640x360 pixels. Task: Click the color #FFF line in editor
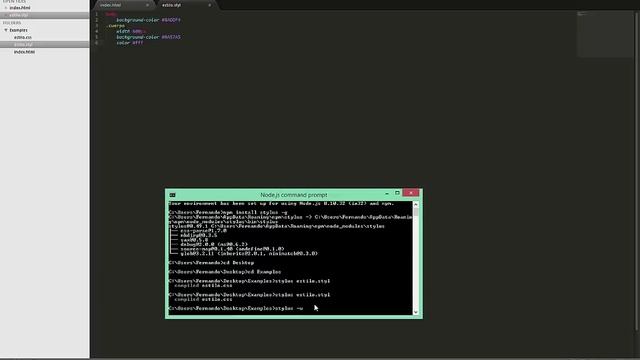click(x=129, y=43)
